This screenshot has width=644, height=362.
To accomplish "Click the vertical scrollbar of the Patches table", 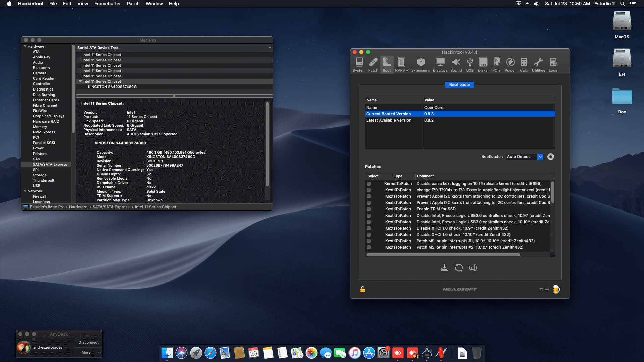I will [552, 192].
